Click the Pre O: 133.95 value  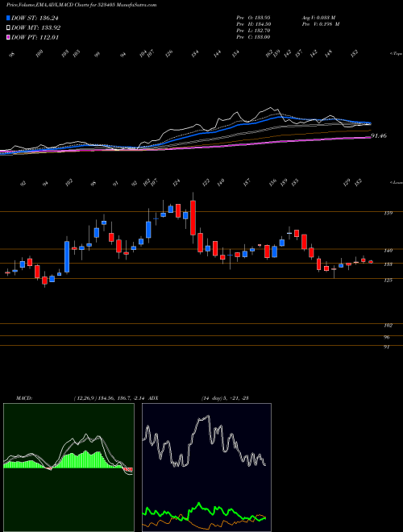253,17
